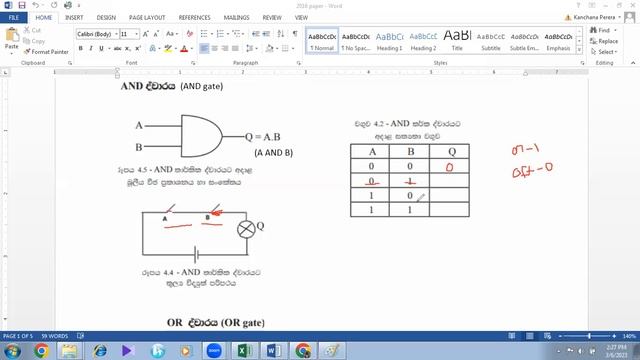
Task: Increase font size with Grow Font icon
Action: (146, 34)
